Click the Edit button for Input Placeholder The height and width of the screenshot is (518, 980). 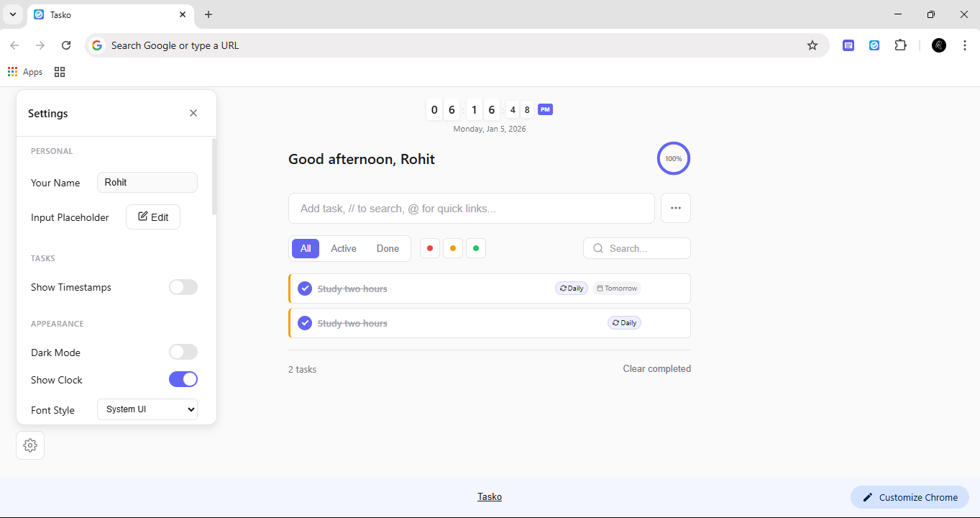click(x=152, y=217)
